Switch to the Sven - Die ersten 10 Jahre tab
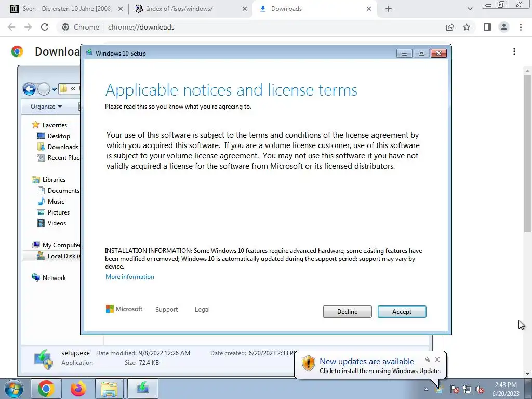The height and width of the screenshot is (399, 532). [x=67, y=9]
